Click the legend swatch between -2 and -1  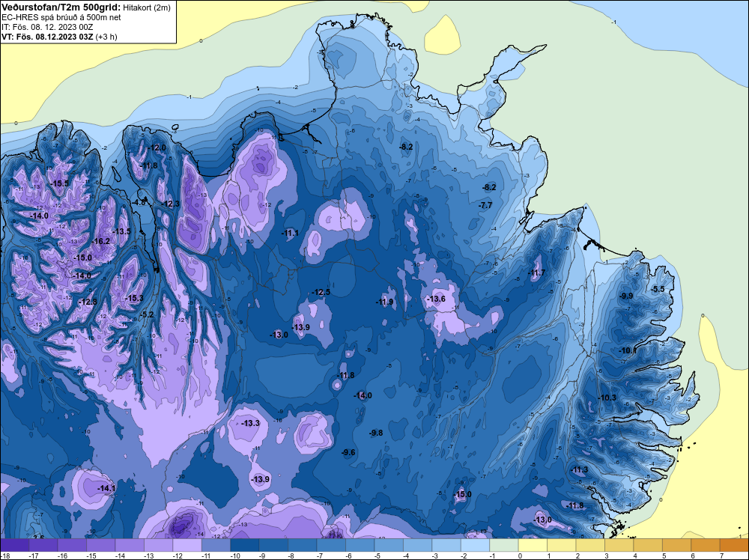click(476, 544)
